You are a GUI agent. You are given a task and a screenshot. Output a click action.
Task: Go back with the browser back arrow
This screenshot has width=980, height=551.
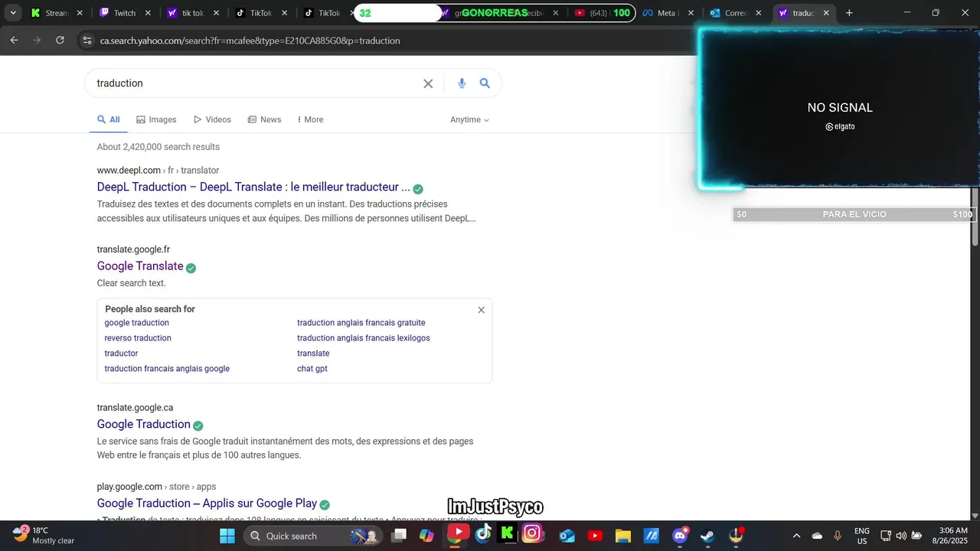[14, 41]
